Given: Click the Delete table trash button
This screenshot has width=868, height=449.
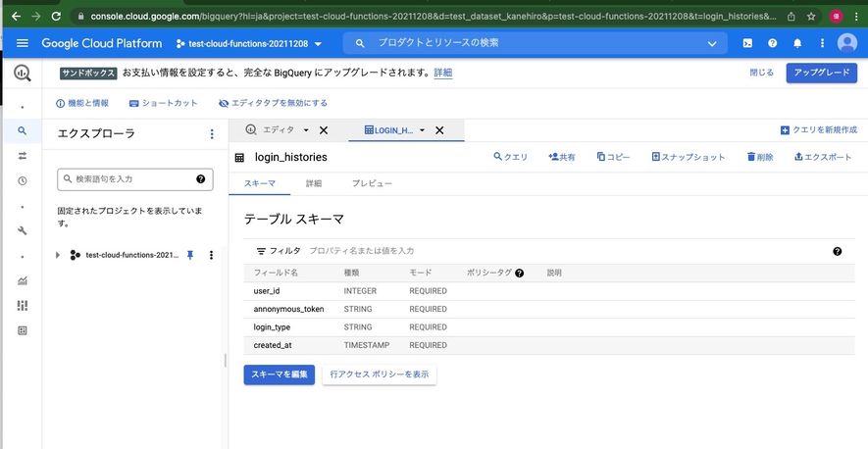Looking at the screenshot, I should [760, 157].
